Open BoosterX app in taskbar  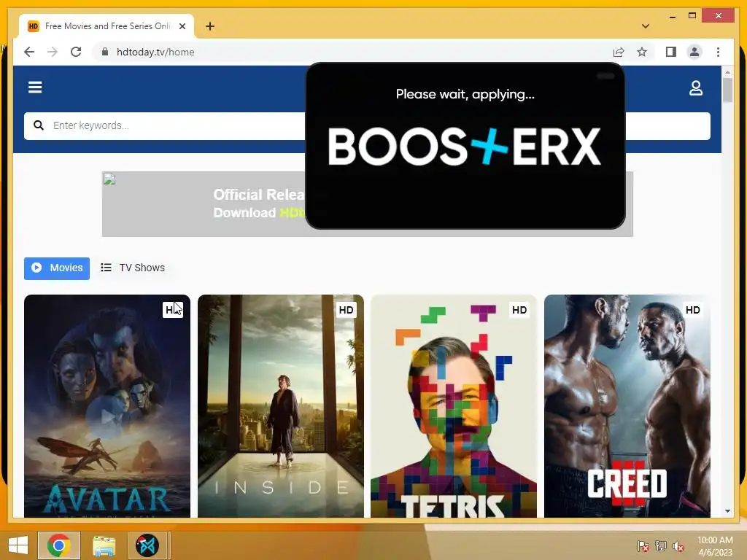pos(147,545)
